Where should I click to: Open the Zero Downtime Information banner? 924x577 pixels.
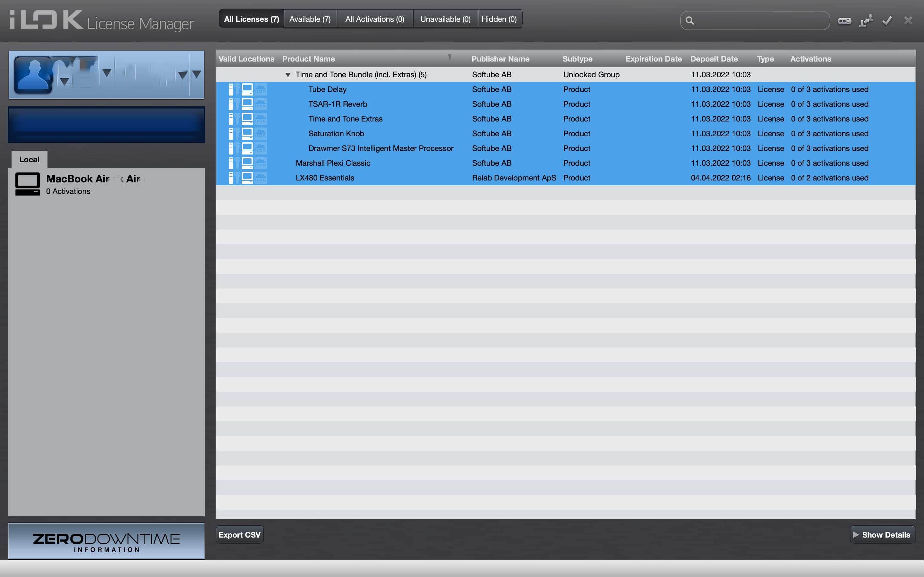pyautogui.click(x=107, y=541)
